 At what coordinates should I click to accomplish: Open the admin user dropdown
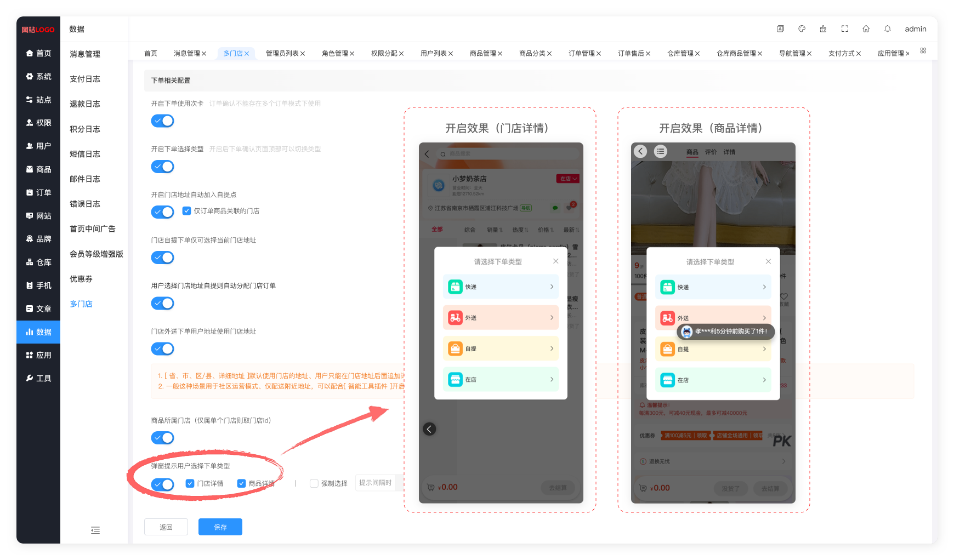[915, 29]
